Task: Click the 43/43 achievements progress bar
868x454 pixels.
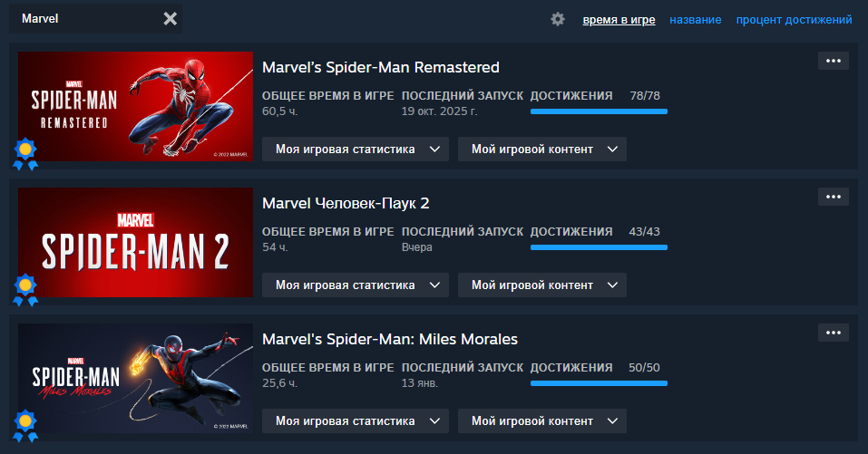Action: click(x=599, y=246)
